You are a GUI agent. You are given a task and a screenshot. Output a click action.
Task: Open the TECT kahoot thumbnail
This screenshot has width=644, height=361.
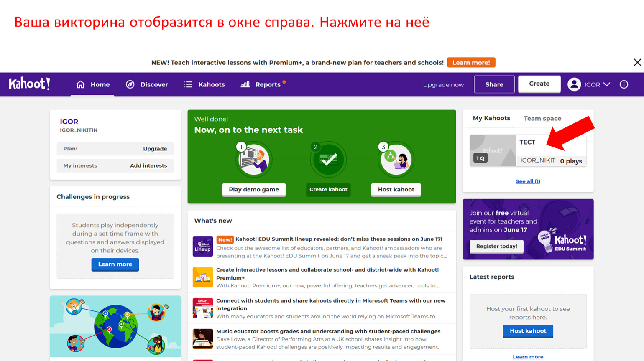click(493, 150)
